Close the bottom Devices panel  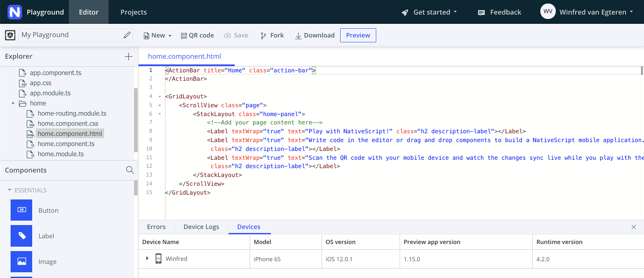point(633,227)
